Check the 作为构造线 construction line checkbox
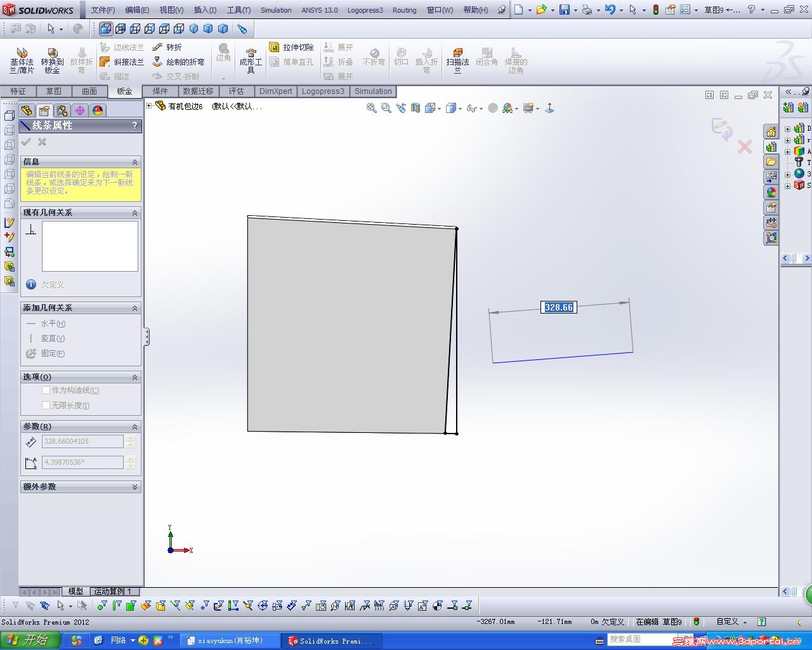The width and height of the screenshot is (812, 650). (x=46, y=390)
